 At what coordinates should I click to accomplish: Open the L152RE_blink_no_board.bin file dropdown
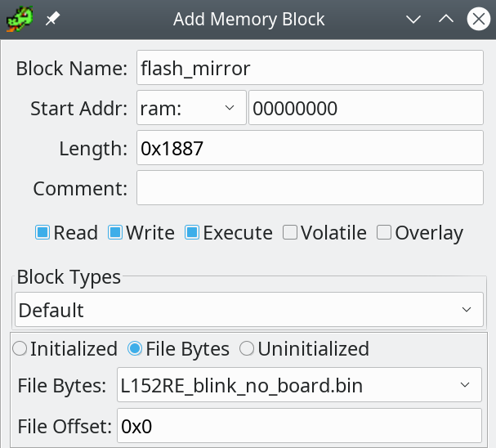coord(299,385)
